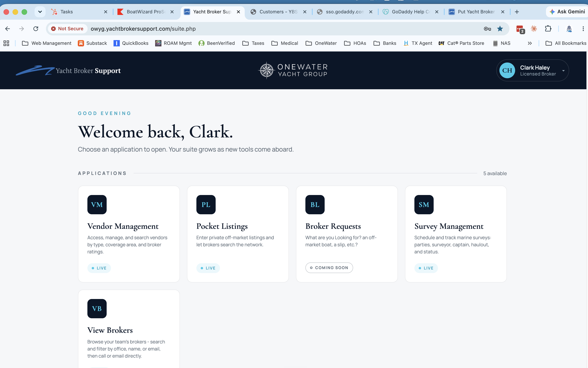Open the Vendor Management VM icon
The height and width of the screenshot is (368, 588).
click(97, 204)
